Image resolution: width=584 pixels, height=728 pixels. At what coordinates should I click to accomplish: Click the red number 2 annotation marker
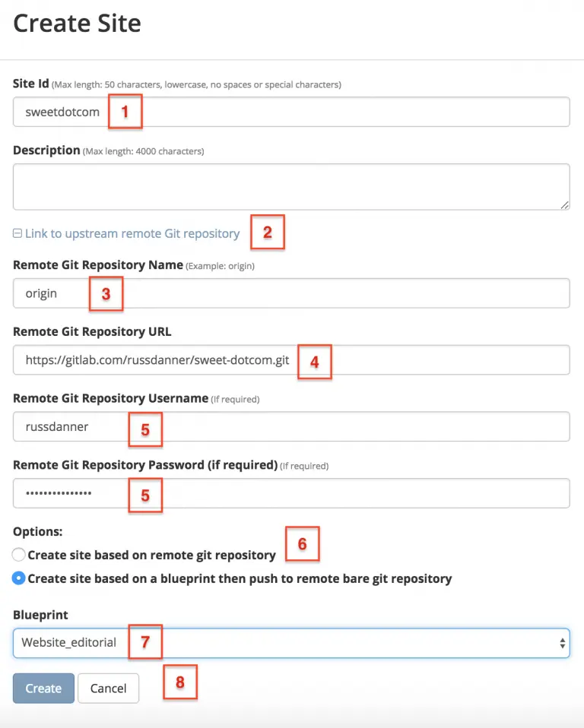tap(268, 233)
